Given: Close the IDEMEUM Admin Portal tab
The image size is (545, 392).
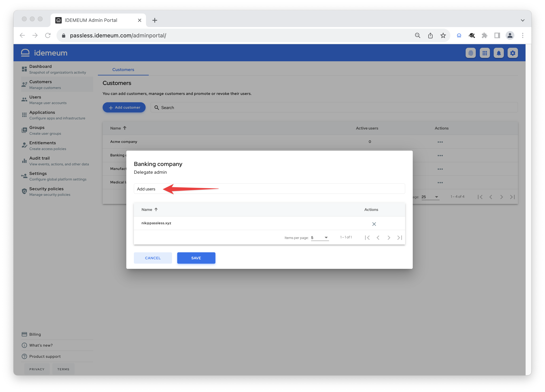Looking at the screenshot, I should tap(139, 20).
